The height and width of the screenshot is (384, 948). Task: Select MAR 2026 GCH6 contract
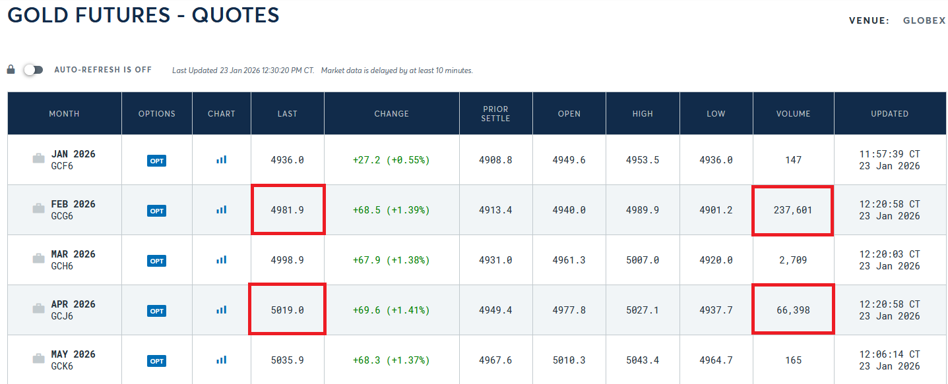coord(73,259)
